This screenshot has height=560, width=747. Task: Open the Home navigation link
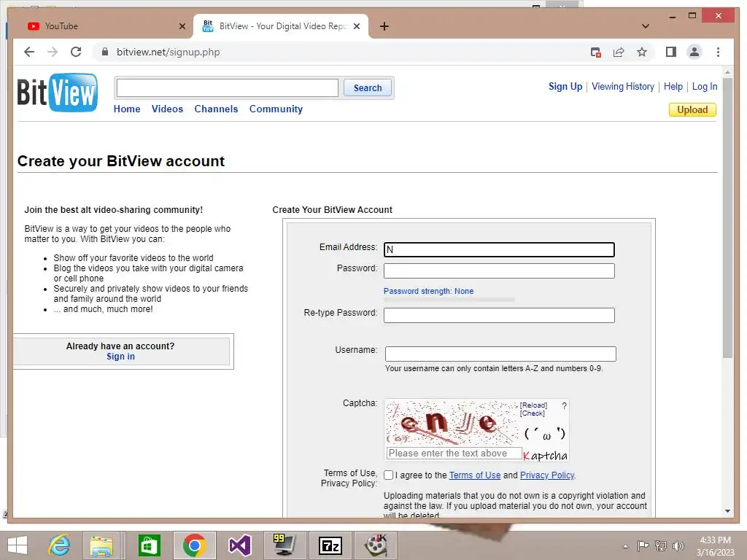pos(127,109)
